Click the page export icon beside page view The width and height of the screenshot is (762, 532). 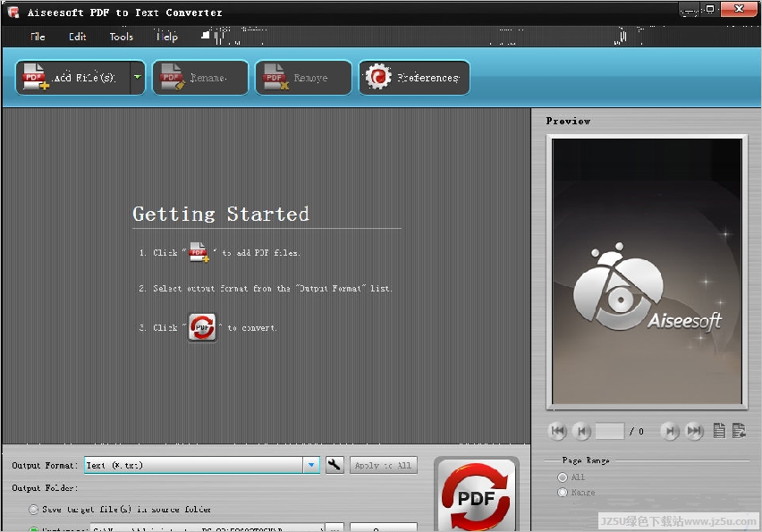point(739,430)
